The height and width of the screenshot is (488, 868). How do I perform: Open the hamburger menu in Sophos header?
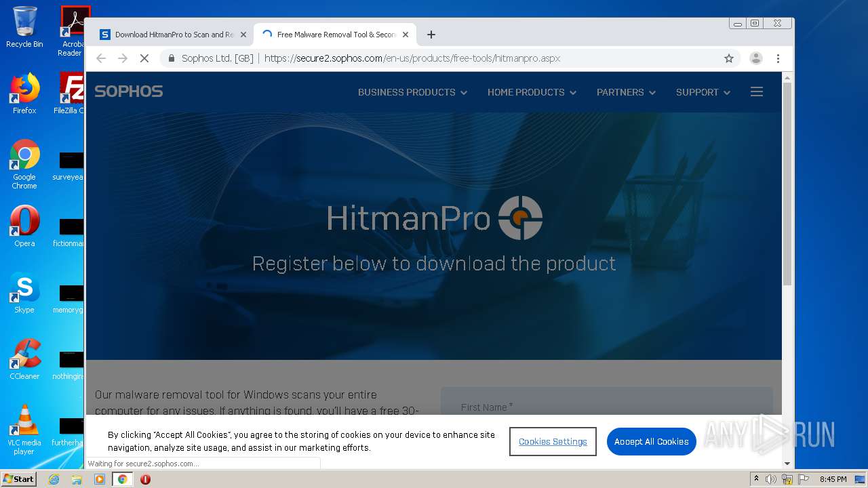tap(757, 92)
